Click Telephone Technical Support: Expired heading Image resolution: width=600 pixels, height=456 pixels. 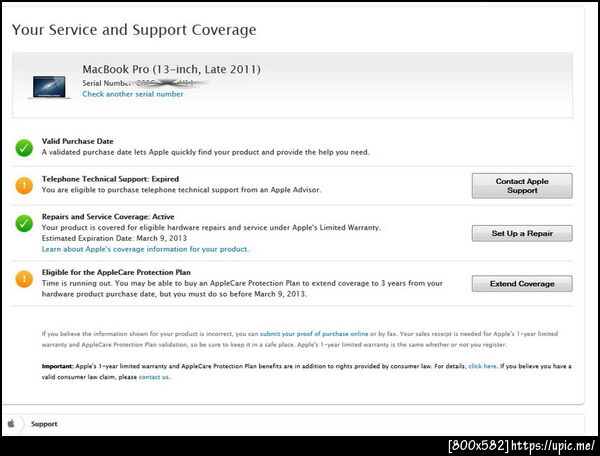(x=110, y=179)
